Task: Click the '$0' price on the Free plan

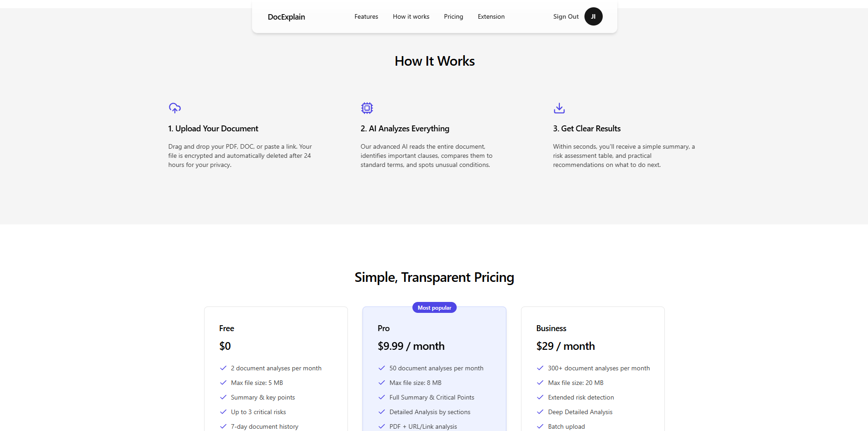Action: coord(225,346)
